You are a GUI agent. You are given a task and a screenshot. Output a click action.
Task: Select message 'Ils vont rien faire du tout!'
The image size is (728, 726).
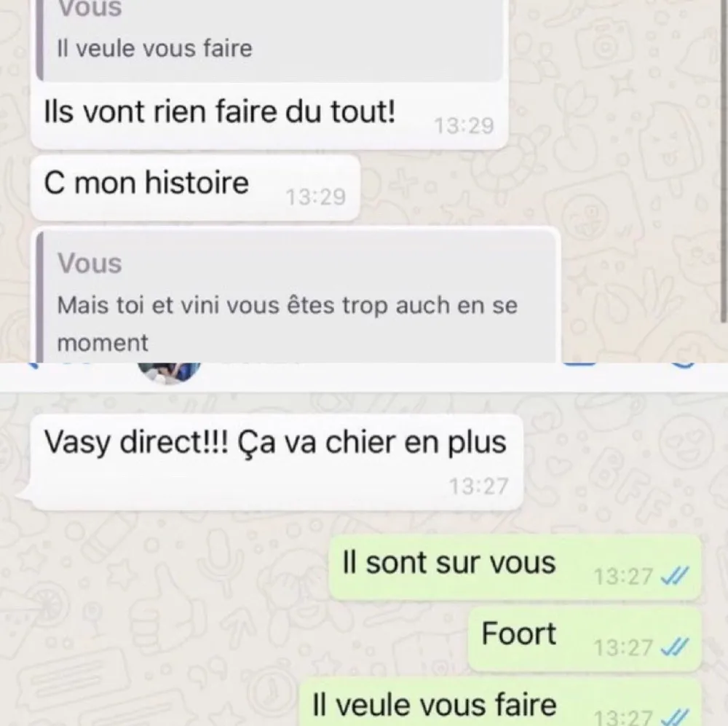[x=270, y=74]
